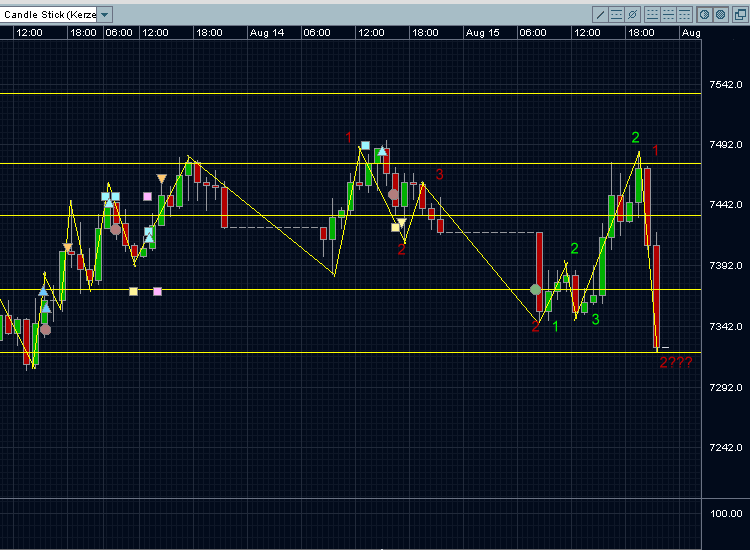Screen dimensions: 750x550
Task: Toggle the lightly shaded octagon button
Action: pos(705,14)
